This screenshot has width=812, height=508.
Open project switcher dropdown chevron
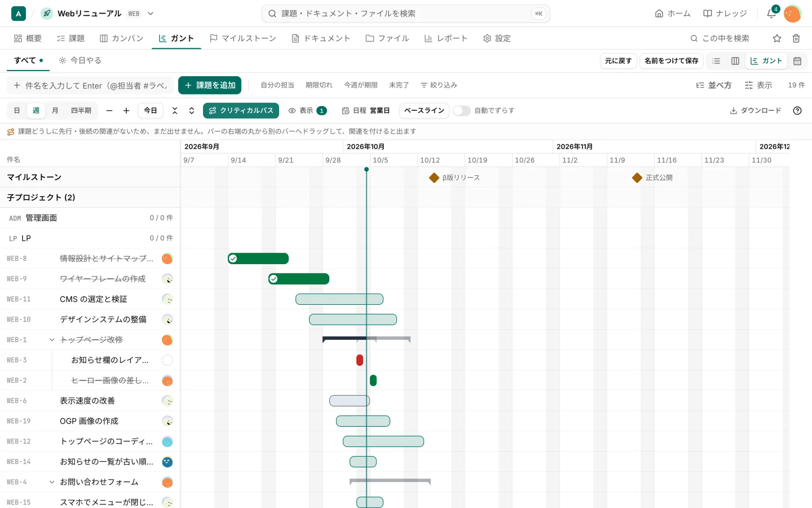(x=150, y=14)
